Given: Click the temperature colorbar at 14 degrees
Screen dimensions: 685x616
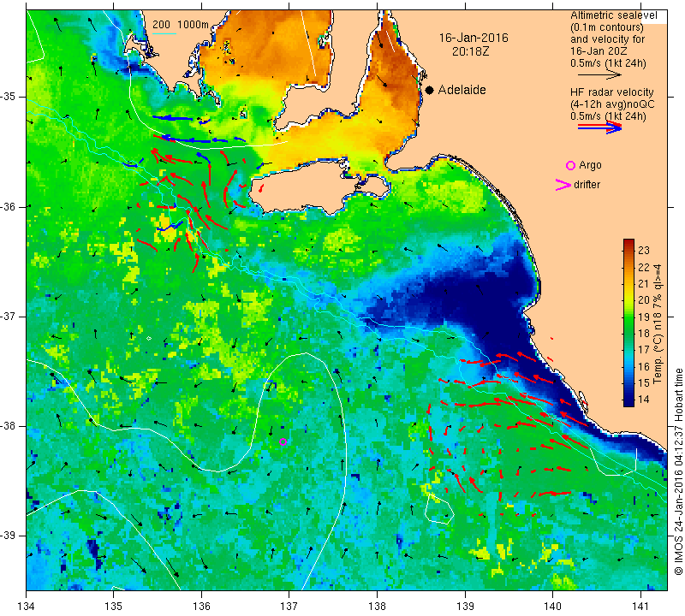Looking at the screenshot, I should [x=628, y=399].
